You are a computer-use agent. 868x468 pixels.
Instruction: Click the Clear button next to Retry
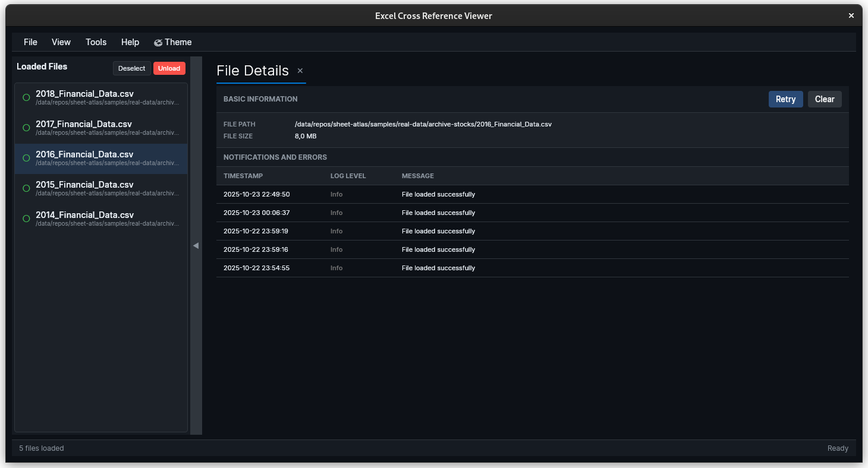point(825,99)
